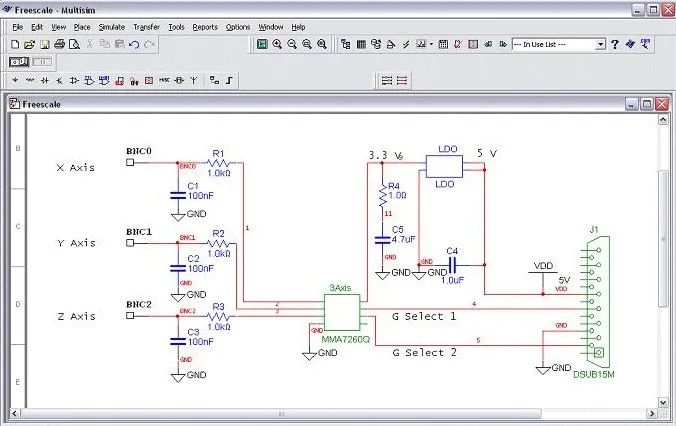Open the Grapher/Analysis icon
The image size is (676, 426).
[x=421, y=44]
